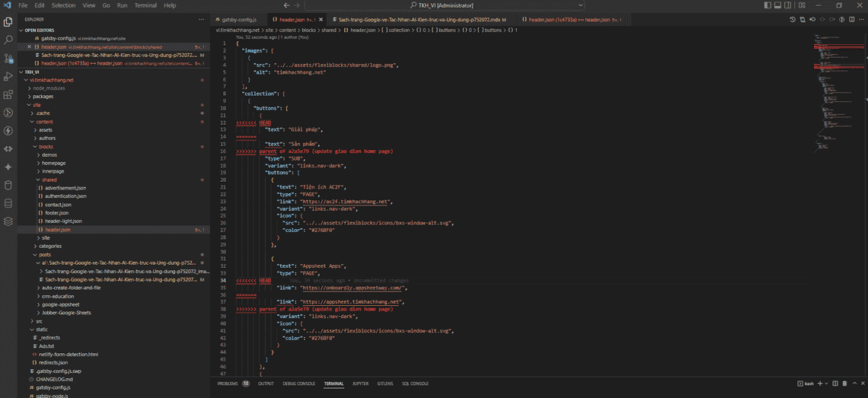
Task: Open contact.json in the explorer
Action: 58,204
